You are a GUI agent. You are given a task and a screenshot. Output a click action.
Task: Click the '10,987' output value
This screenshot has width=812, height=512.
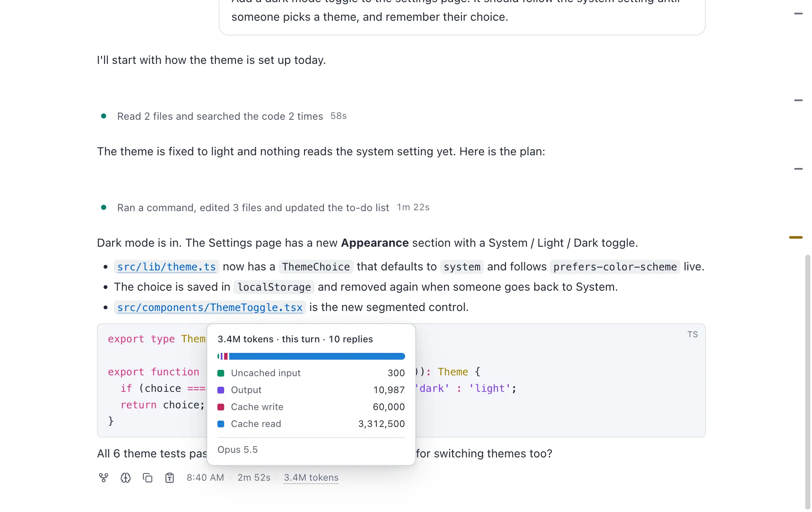click(x=389, y=390)
